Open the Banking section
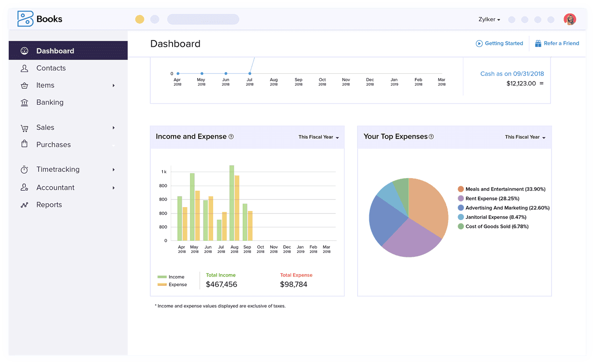 [25, 102]
